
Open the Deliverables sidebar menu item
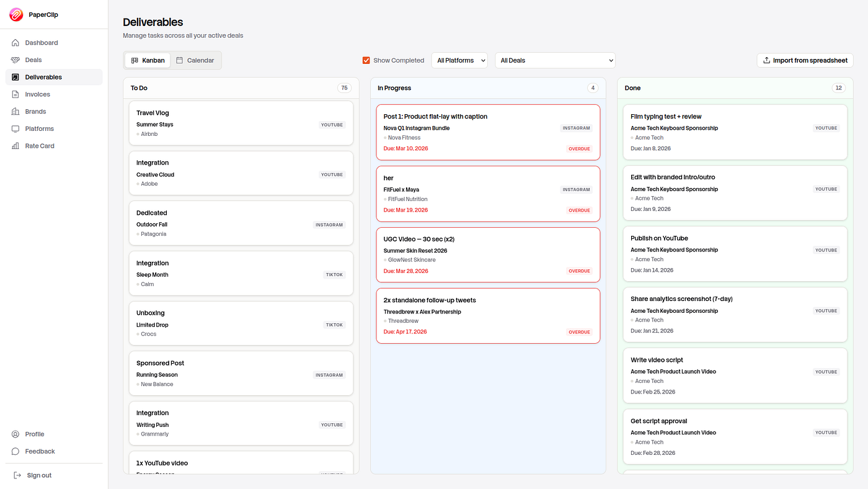pyautogui.click(x=54, y=77)
